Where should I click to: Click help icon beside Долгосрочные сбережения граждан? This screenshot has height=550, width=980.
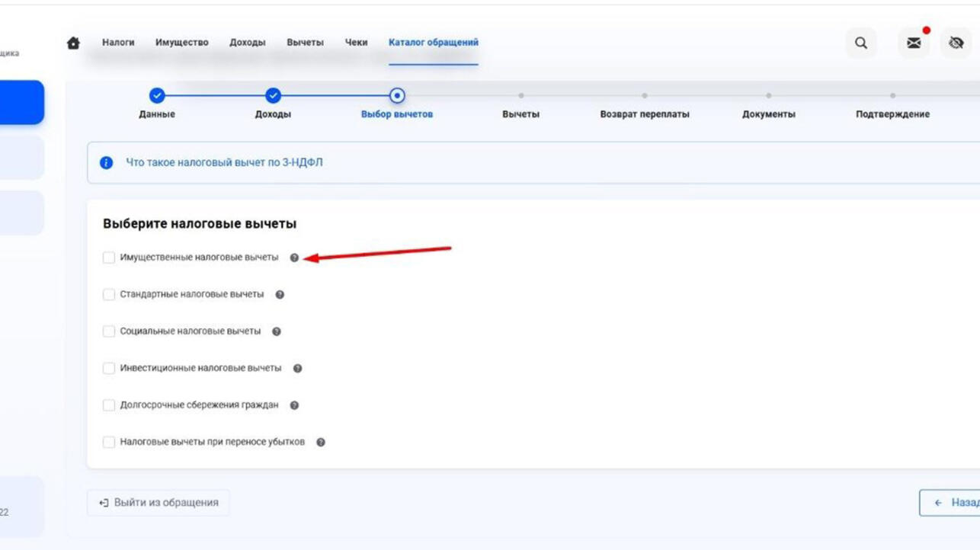click(294, 405)
